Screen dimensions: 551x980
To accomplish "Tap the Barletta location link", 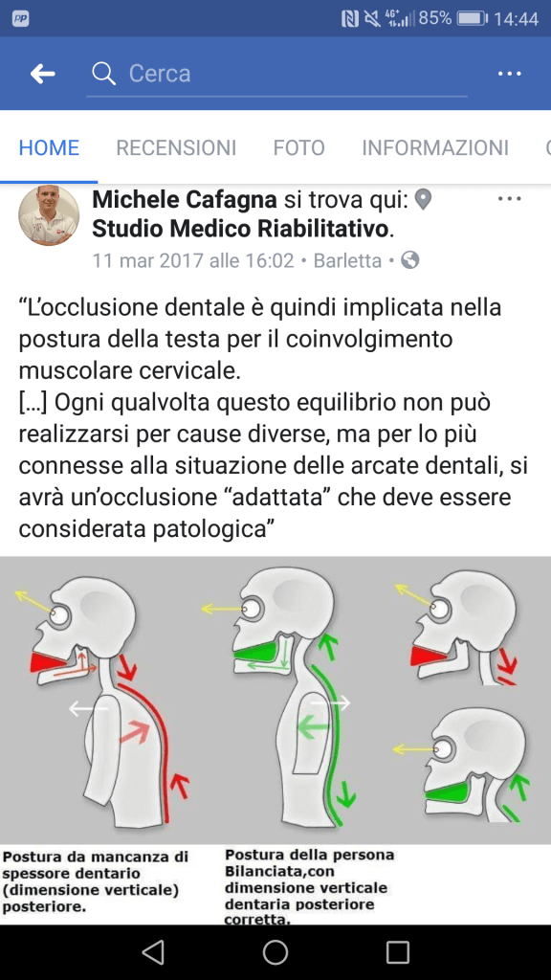I will pos(347,260).
